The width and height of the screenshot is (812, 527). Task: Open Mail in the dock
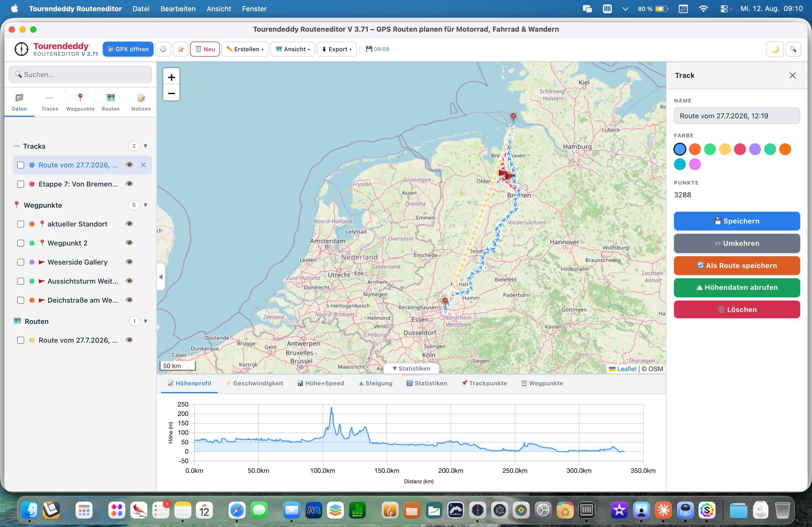[291, 510]
